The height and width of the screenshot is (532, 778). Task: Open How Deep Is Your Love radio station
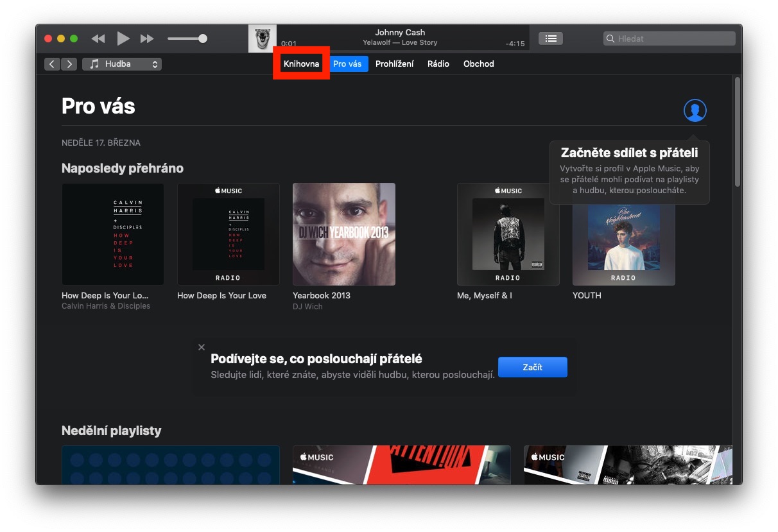[229, 234]
